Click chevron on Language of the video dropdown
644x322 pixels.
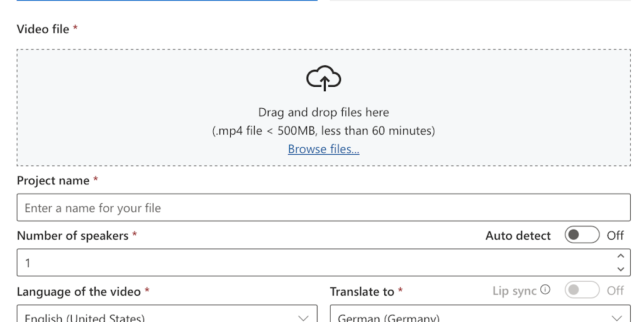303,317
